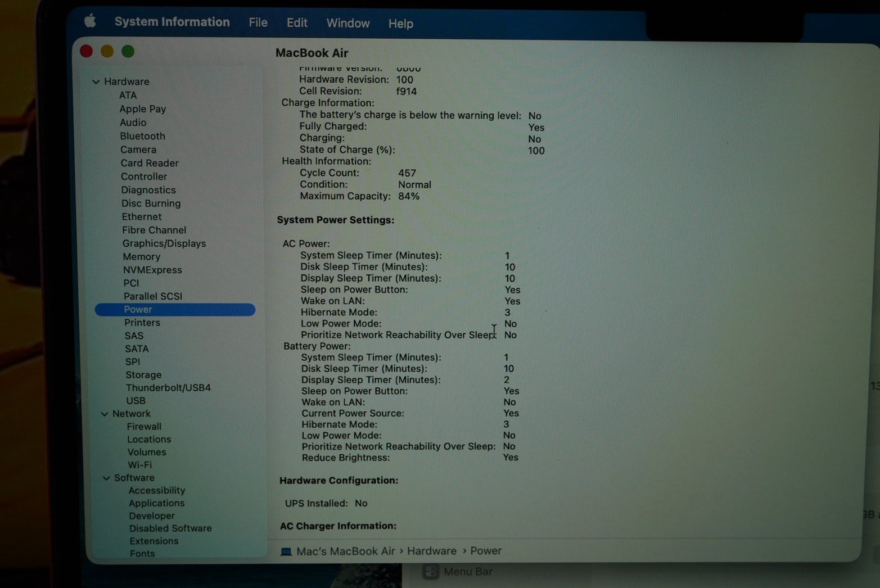
Task: Select USB in the sidebar
Action: [136, 401]
